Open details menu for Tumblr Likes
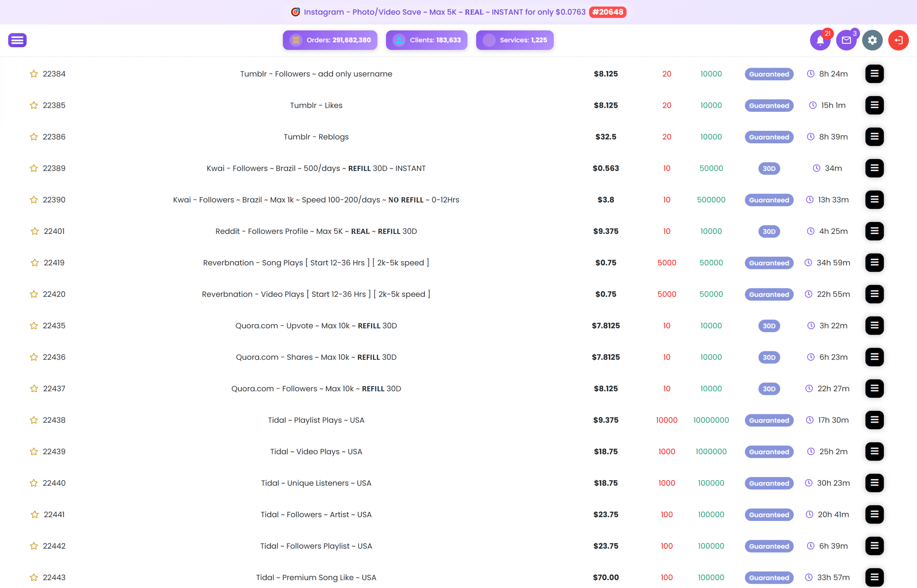Screen dimensions: 917x588 coord(874,105)
